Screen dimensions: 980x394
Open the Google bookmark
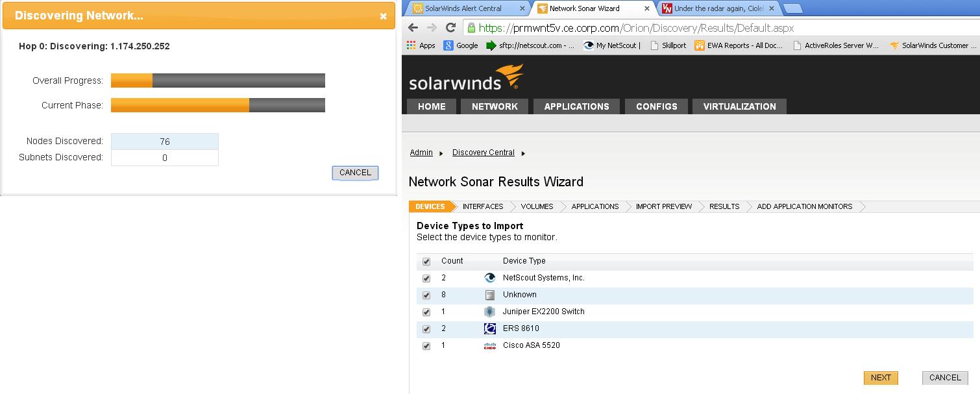pyautogui.click(x=461, y=45)
